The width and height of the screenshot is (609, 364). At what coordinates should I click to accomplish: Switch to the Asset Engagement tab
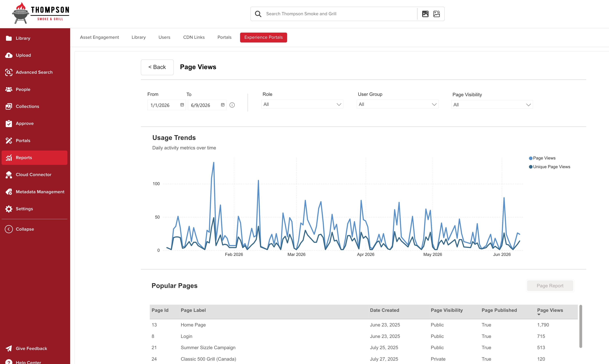[99, 37]
